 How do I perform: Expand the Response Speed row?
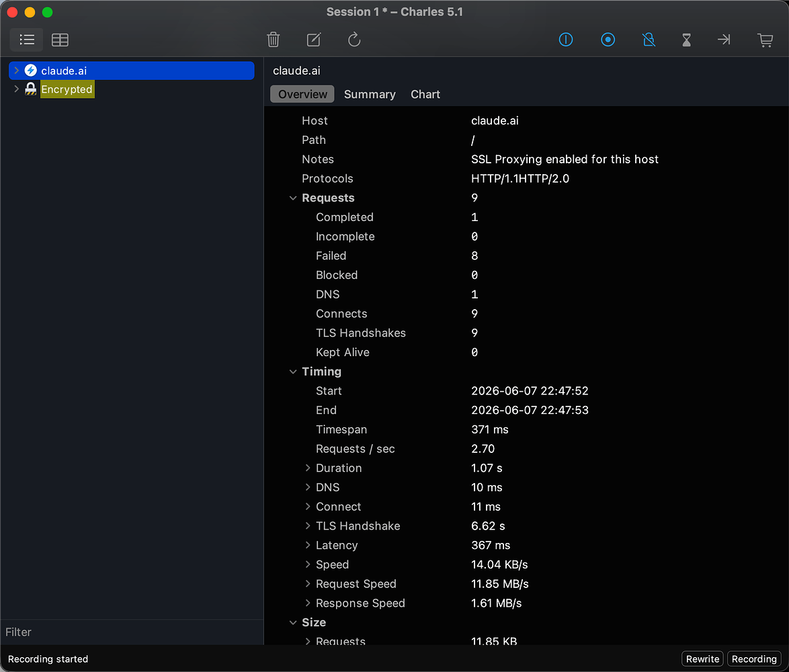pyautogui.click(x=307, y=603)
